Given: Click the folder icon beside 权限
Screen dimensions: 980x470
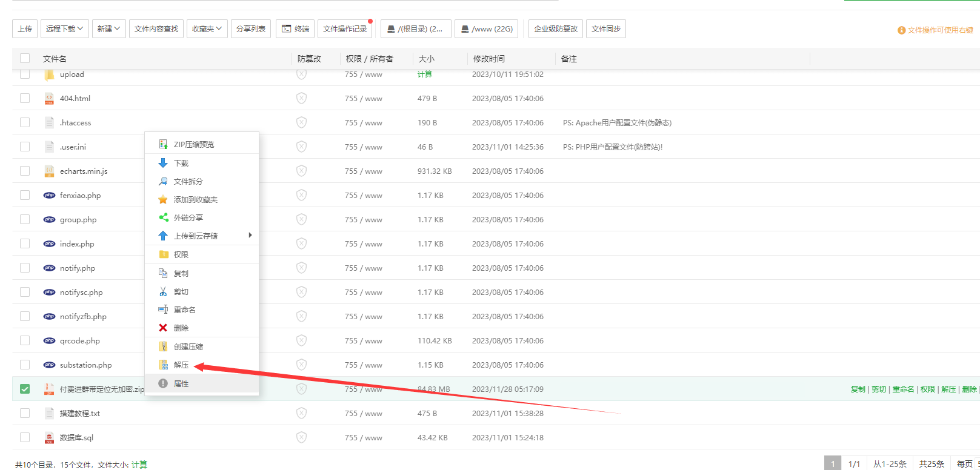Looking at the screenshot, I should 163,254.
